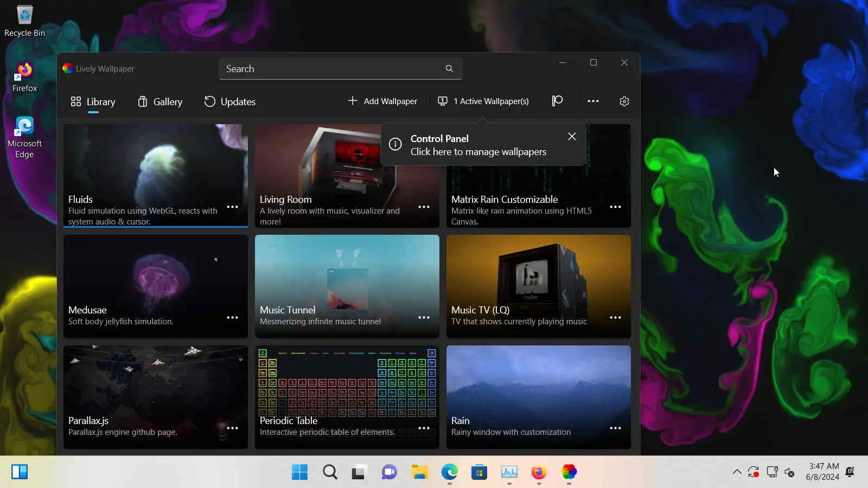The height and width of the screenshot is (488, 868).
Task: Open the graph monitor app on the taskbar
Action: (x=509, y=472)
